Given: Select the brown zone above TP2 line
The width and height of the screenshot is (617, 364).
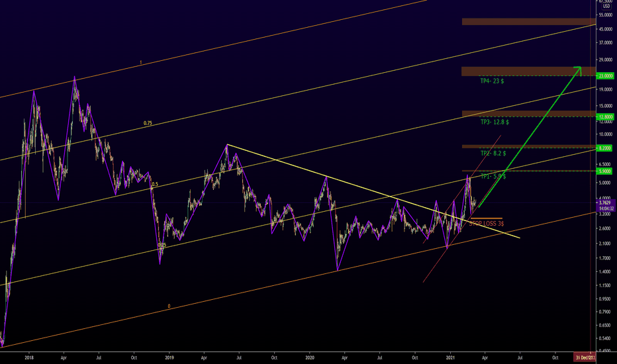Looking at the screenshot, I should [x=528, y=146].
